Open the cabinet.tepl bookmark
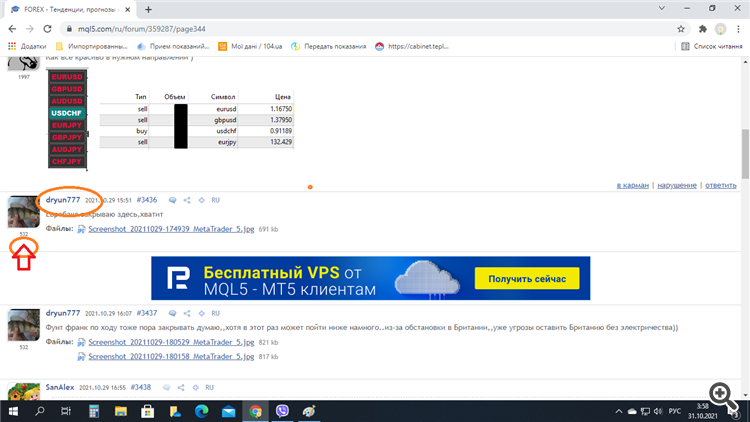This screenshot has height=422, width=750. coord(412,46)
